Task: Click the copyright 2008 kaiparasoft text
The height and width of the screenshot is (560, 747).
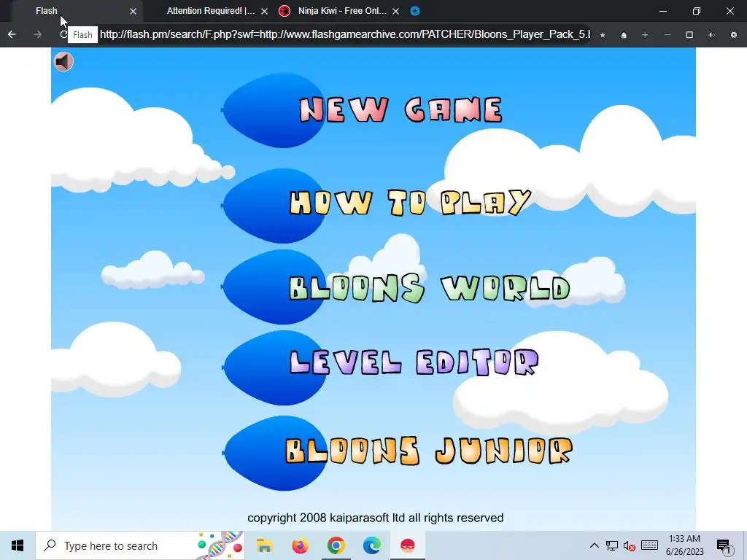Action: 376,518
